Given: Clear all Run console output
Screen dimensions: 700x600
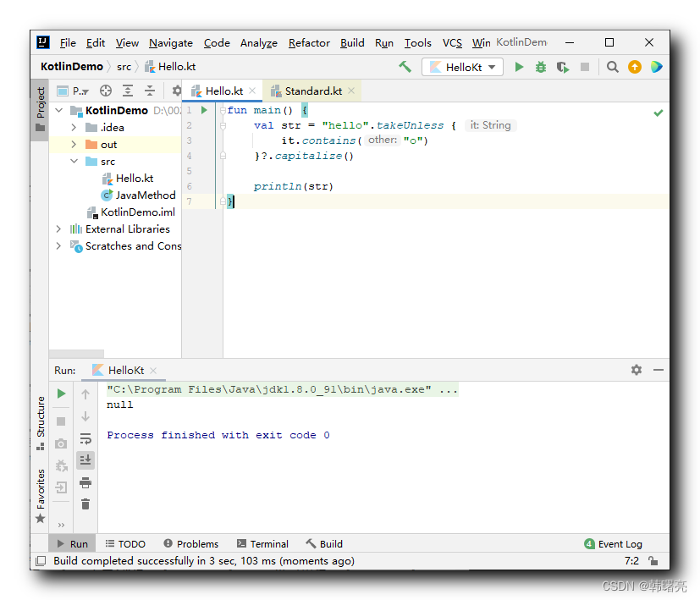Looking at the screenshot, I should click(85, 504).
